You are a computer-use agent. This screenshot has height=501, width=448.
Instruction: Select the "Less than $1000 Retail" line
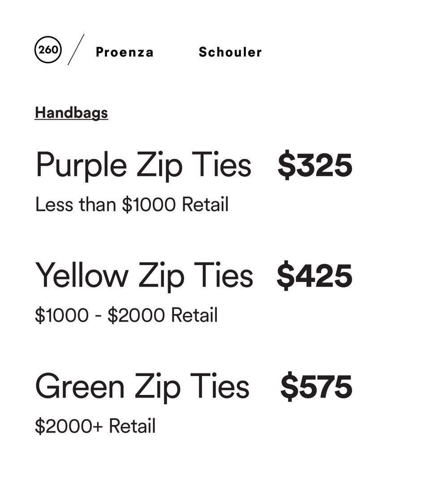132,205
